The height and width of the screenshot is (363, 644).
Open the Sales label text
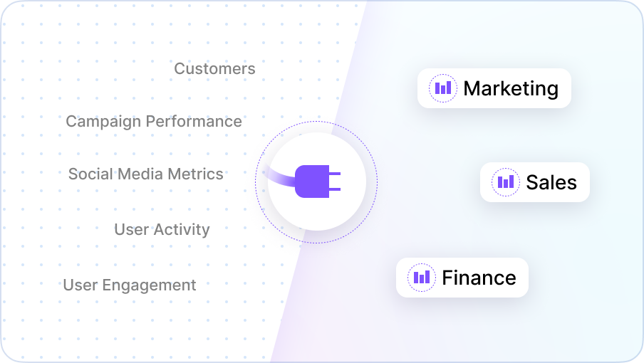[551, 182]
